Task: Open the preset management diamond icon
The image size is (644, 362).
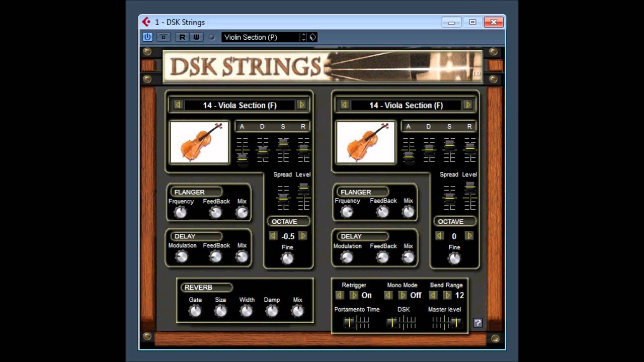Action: (x=312, y=37)
